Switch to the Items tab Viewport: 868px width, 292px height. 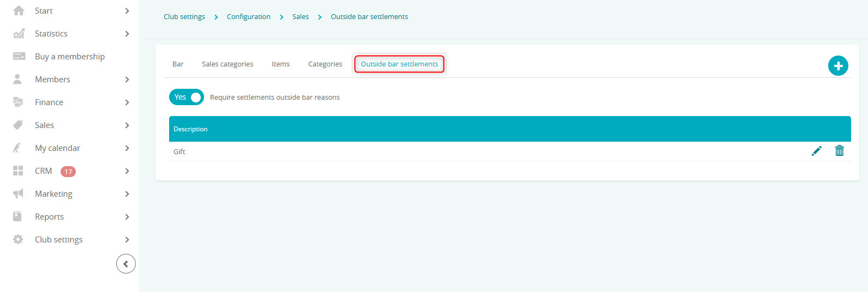(x=280, y=64)
